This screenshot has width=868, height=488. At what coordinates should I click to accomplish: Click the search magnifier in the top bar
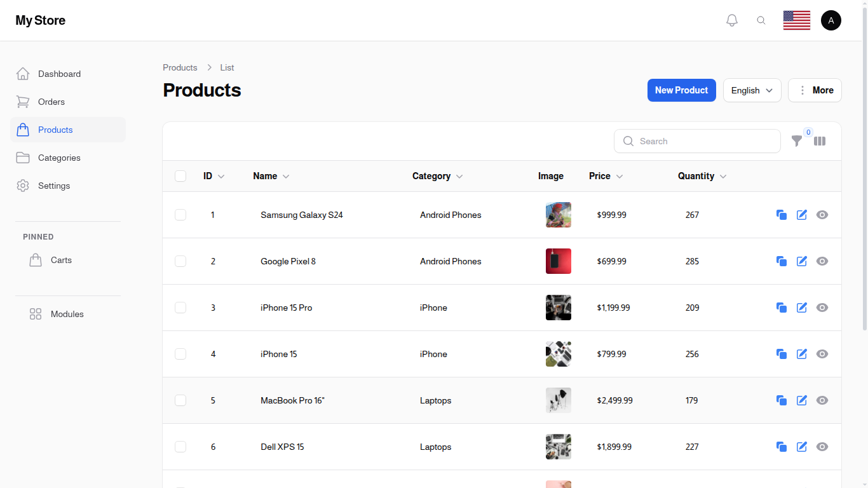point(761,20)
